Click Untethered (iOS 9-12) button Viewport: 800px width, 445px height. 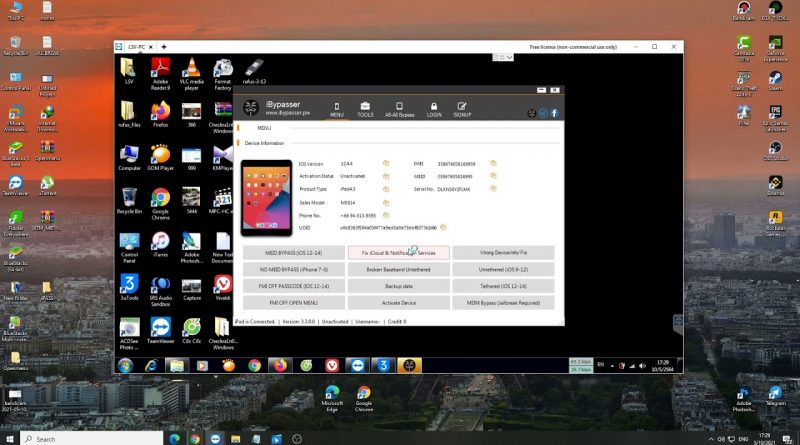click(503, 269)
